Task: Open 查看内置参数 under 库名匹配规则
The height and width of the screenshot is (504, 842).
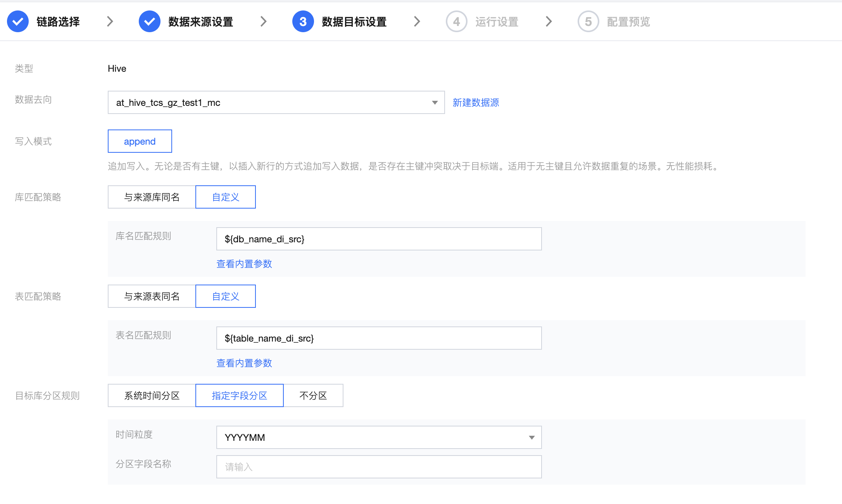Action: click(244, 264)
